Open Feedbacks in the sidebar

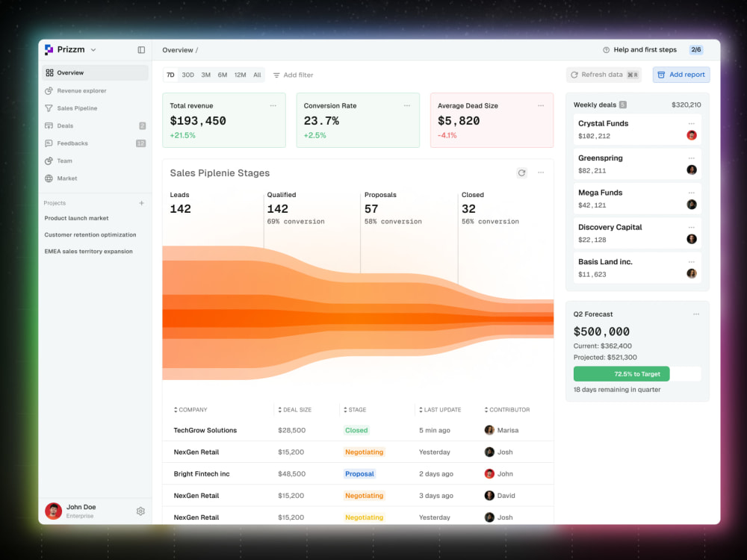(x=96, y=143)
